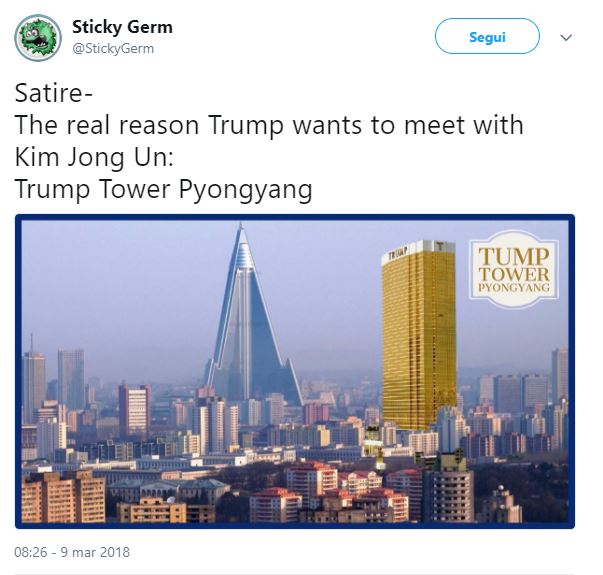Click the "Satire-" line of tweet text
Viewport: 603px width, 575px height.
click(x=54, y=93)
